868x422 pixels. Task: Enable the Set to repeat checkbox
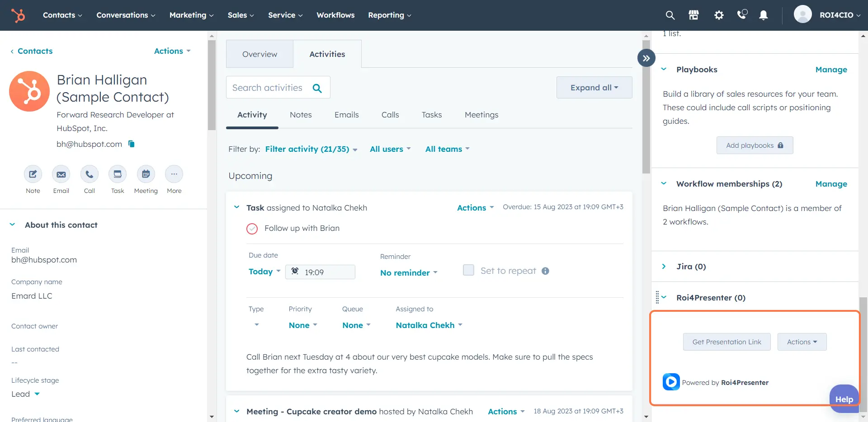tap(469, 270)
